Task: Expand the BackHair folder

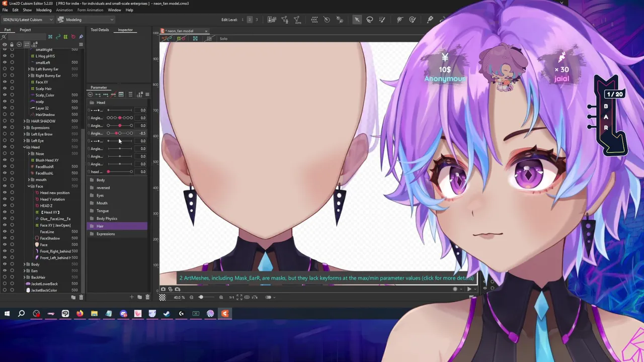Action: tap(25, 277)
